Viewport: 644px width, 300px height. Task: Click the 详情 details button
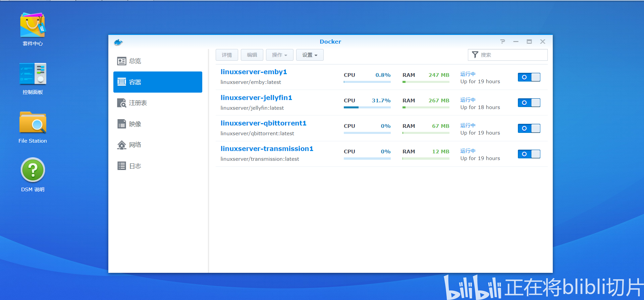pyautogui.click(x=227, y=55)
